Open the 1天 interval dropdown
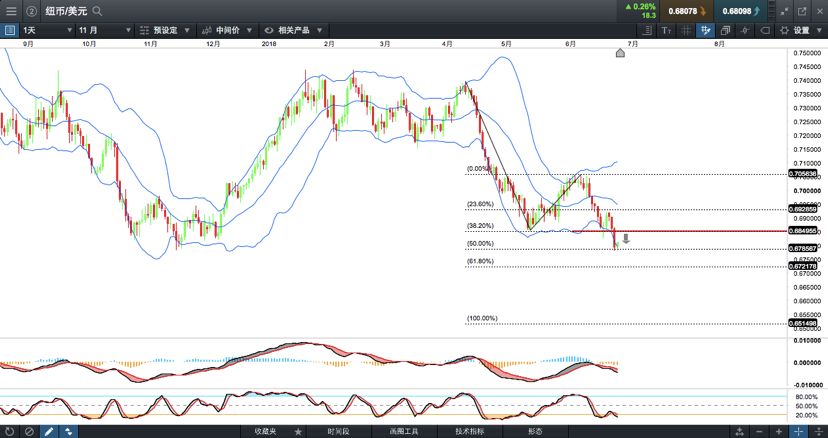The width and height of the screenshot is (828, 438). [47, 31]
